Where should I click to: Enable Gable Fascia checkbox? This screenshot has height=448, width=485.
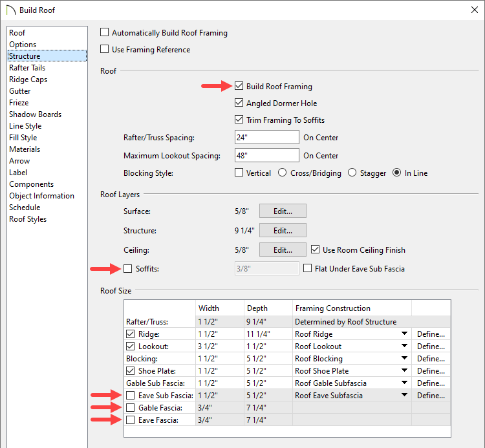pyautogui.click(x=131, y=407)
